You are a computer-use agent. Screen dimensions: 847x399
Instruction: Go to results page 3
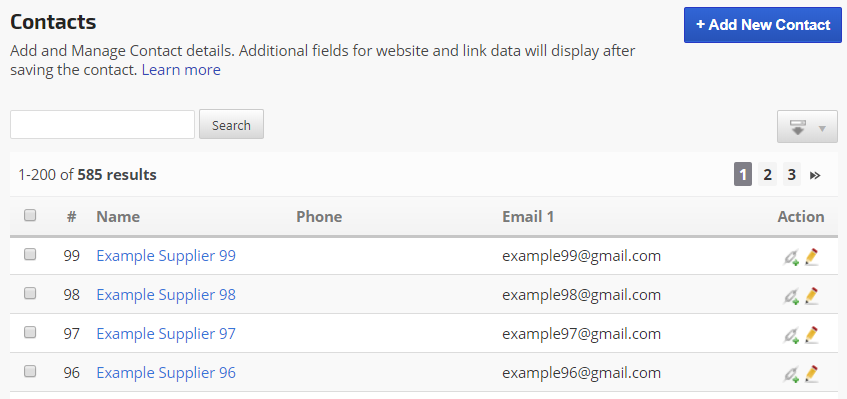point(791,174)
